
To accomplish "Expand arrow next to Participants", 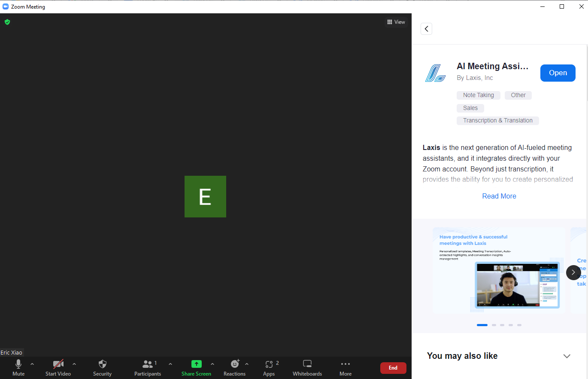I will pos(170,364).
